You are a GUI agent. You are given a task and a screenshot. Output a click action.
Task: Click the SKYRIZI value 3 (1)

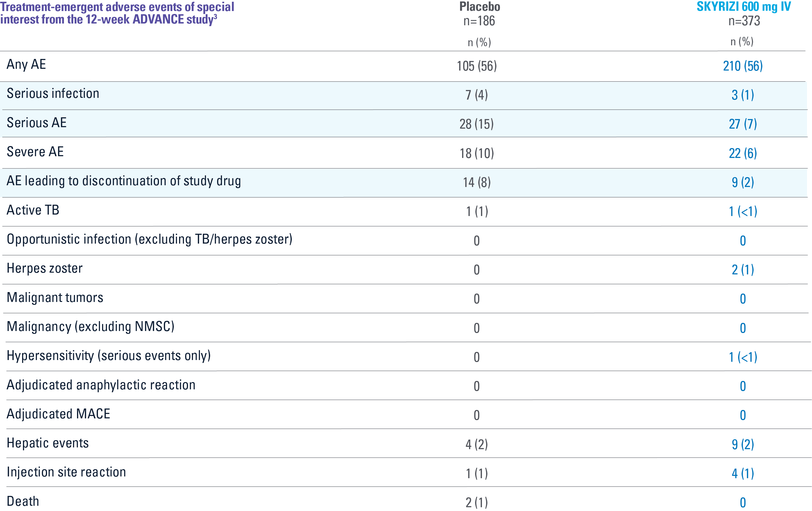[x=743, y=95]
